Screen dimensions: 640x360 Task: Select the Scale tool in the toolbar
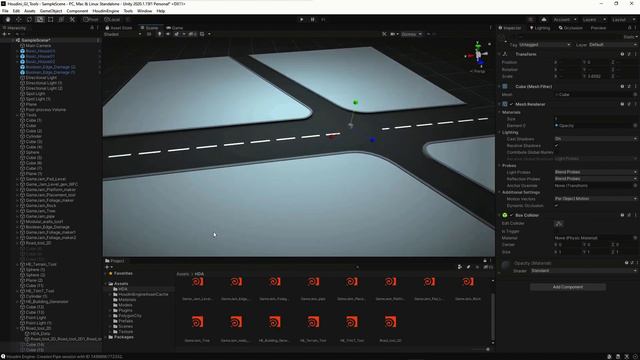(40, 20)
